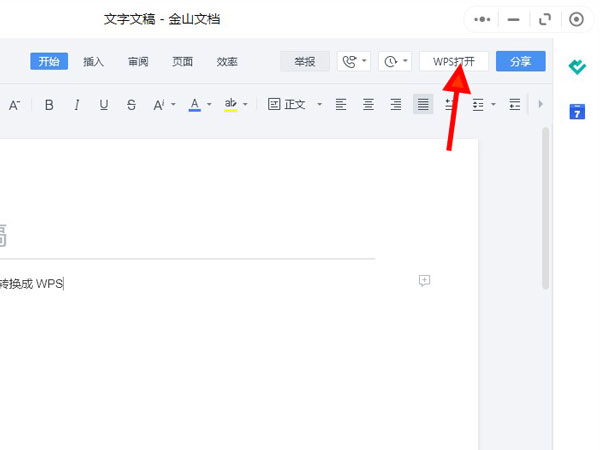Click the 文字文稿 - 金山文档 window title
The height and width of the screenshot is (450, 600).
click(162, 19)
